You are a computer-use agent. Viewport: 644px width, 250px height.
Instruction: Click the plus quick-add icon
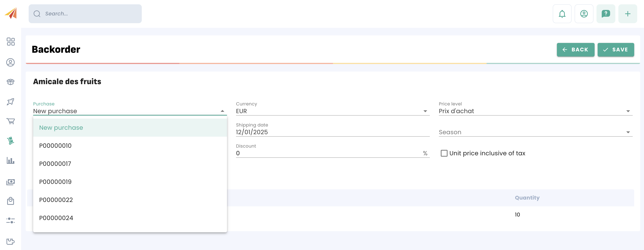coord(627,14)
